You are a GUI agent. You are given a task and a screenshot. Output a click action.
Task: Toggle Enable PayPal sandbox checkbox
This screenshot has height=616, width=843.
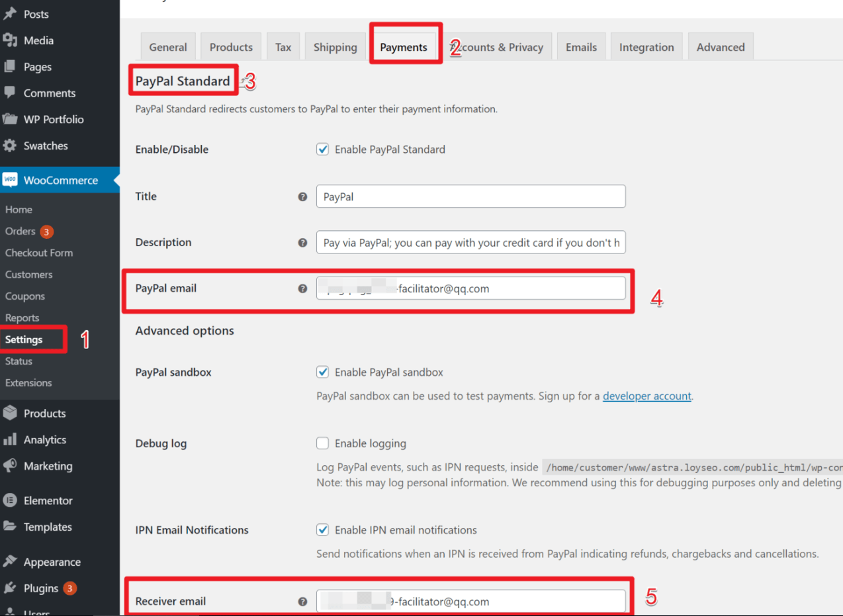323,373
